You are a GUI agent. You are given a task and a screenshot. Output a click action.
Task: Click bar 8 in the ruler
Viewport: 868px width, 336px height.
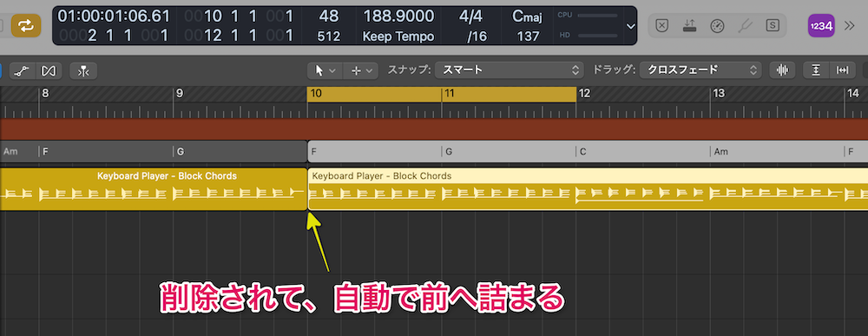click(x=45, y=94)
